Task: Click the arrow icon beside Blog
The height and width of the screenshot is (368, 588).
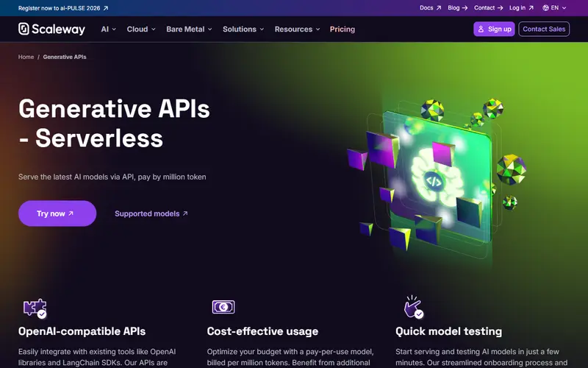Action: click(465, 8)
